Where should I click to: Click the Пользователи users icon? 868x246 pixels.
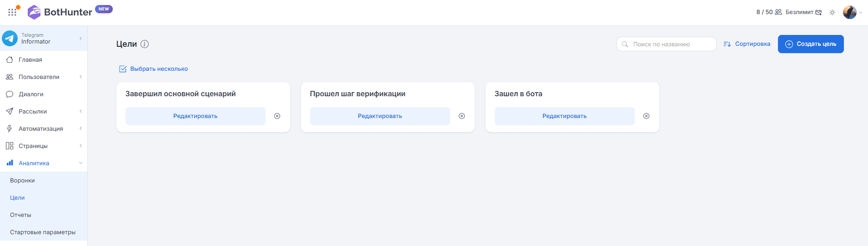[10, 77]
